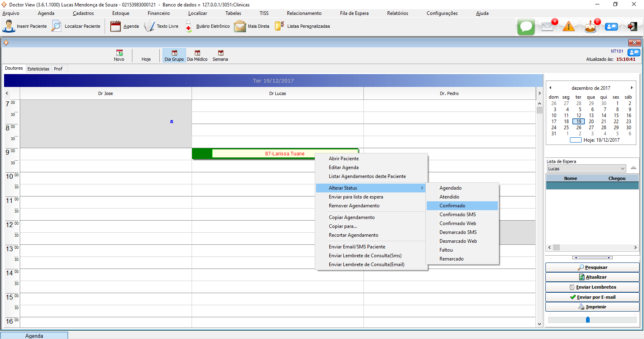Open the Mala Direta envelope icon

tap(240, 27)
